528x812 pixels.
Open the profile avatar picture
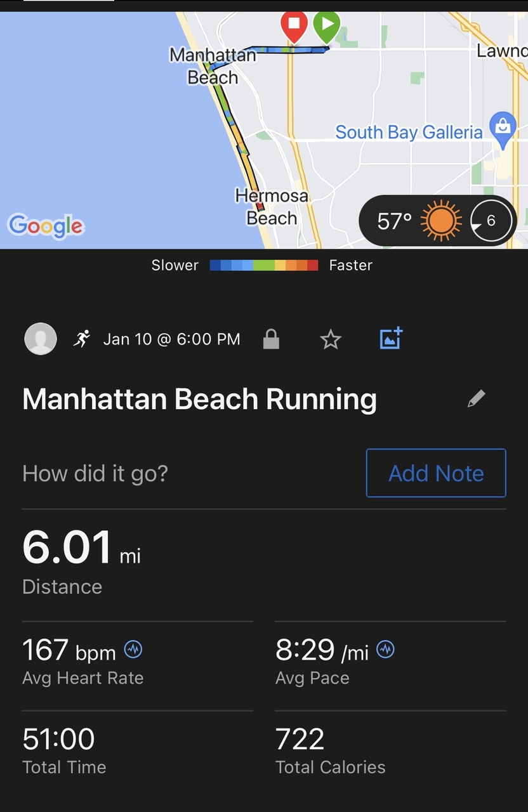pos(40,339)
